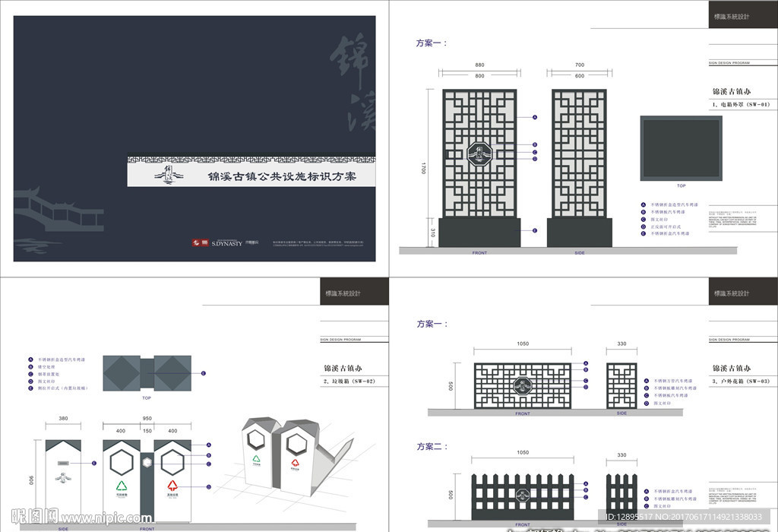The width and height of the screenshot is (778, 532).
Task: Click the cover title 锦溪古镇公共设施标识方案
Action: [x=282, y=176]
